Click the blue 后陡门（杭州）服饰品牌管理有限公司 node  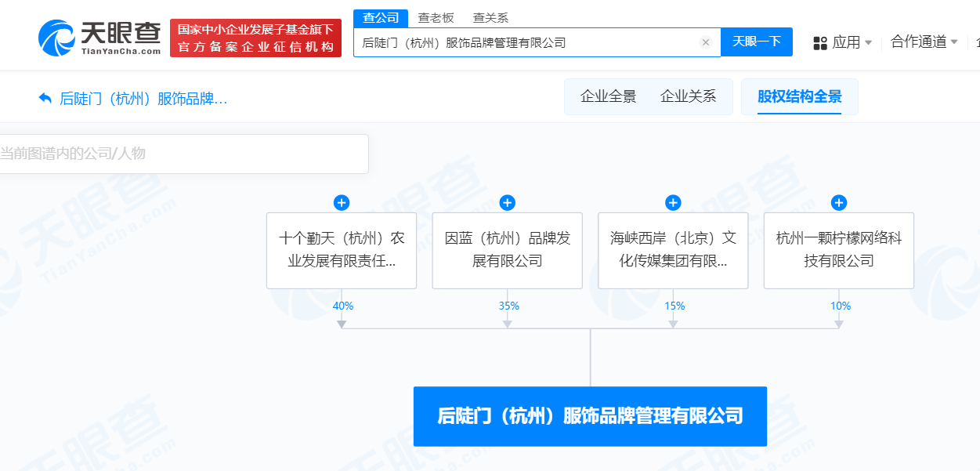pos(590,416)
